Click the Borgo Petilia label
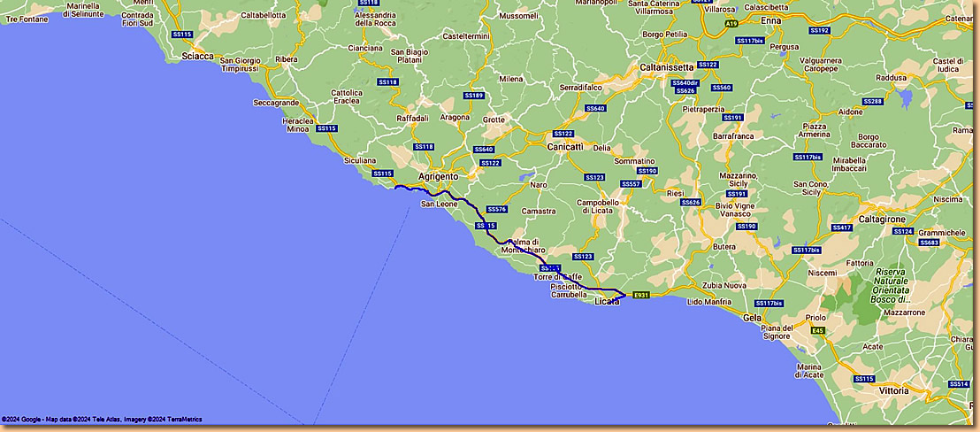The width and height of the screenshot is (980, 432). point(665,35)
